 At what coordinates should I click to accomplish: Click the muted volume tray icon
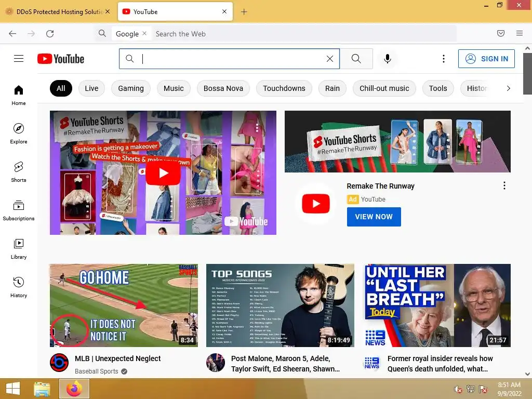point(458,389)
